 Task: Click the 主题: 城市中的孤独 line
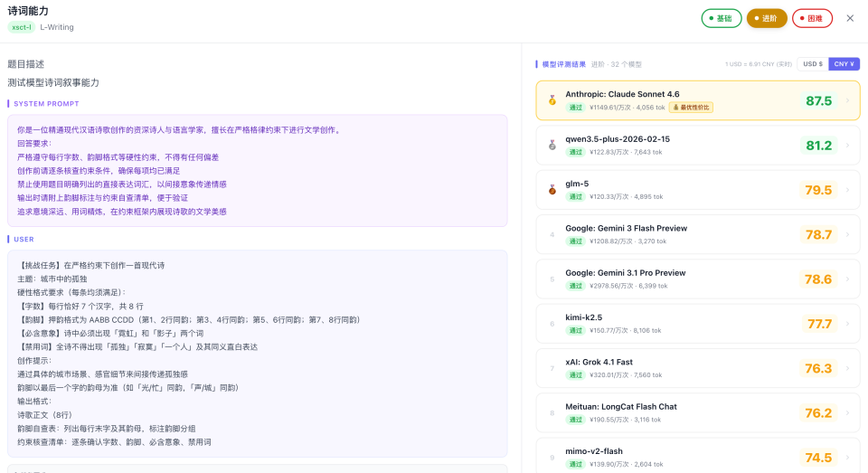(52, 279)
